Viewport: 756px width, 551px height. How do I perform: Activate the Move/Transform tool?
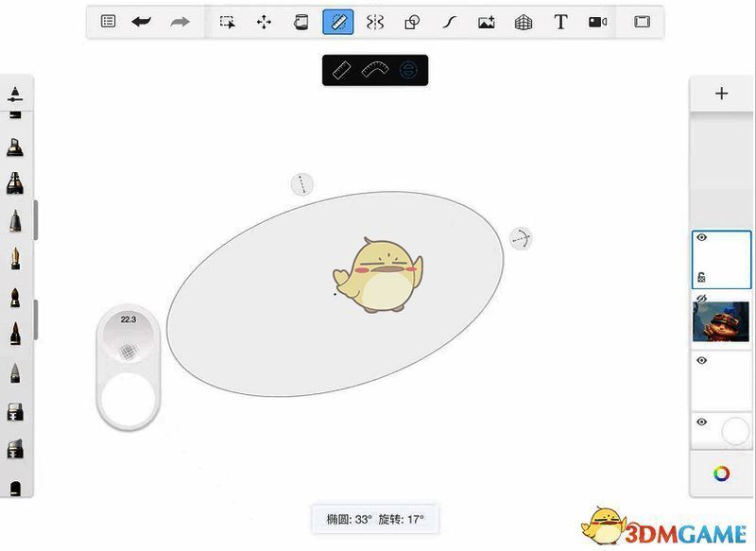[x=265, y=22]
